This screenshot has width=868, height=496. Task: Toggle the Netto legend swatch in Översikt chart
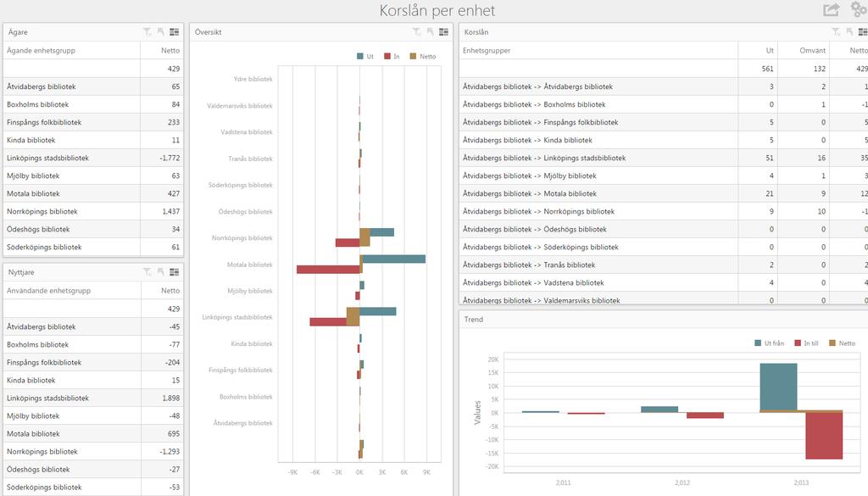coord(413,57)
